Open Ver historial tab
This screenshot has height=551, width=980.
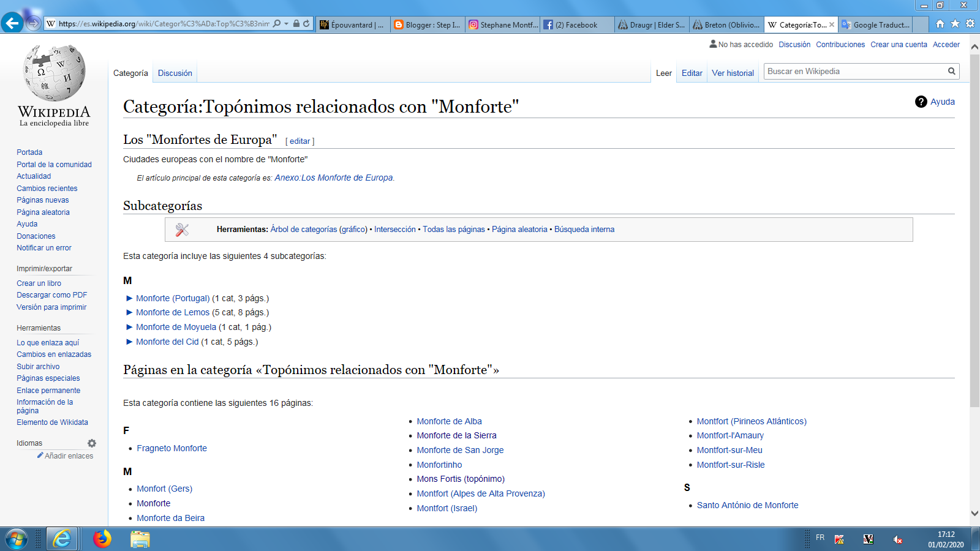(x=733, y=73)
